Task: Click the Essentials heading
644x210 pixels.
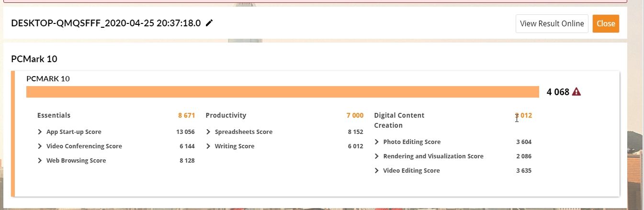Action: 54,115
